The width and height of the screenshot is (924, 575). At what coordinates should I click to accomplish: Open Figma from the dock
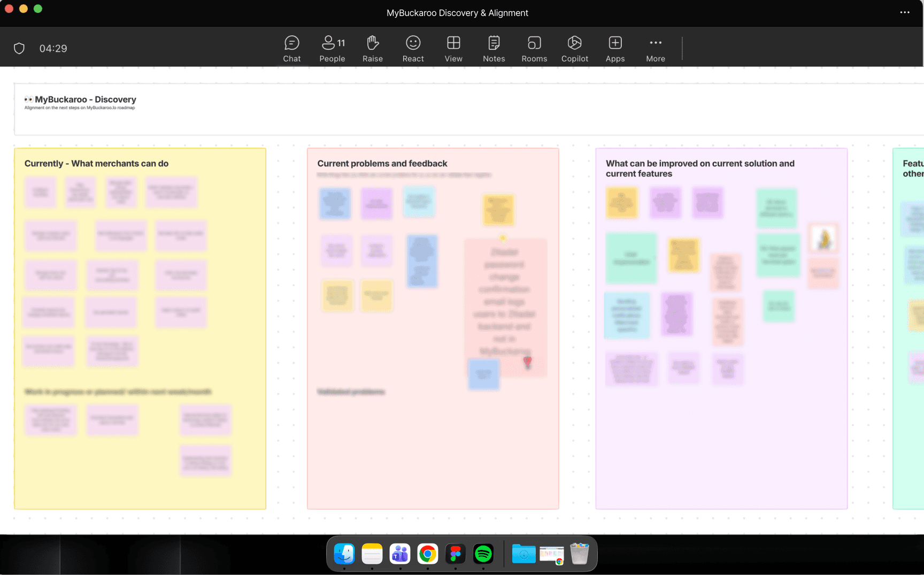(x=456, y=554)
